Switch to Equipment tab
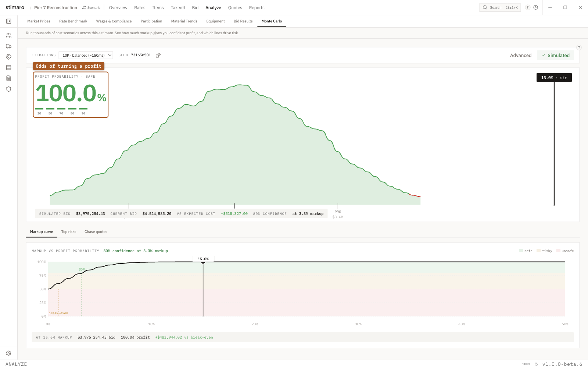The image size is (588, 368). (215, 21)
